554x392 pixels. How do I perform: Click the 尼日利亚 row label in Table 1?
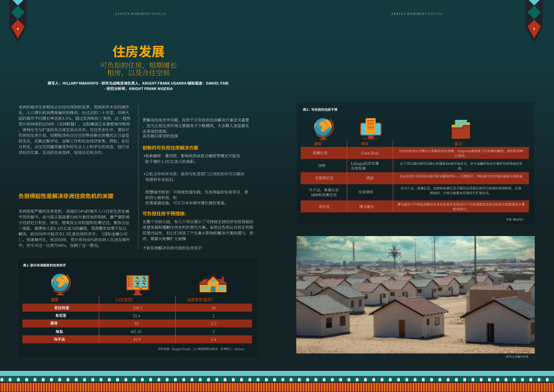pyautogui.click(x=61, y=308)
